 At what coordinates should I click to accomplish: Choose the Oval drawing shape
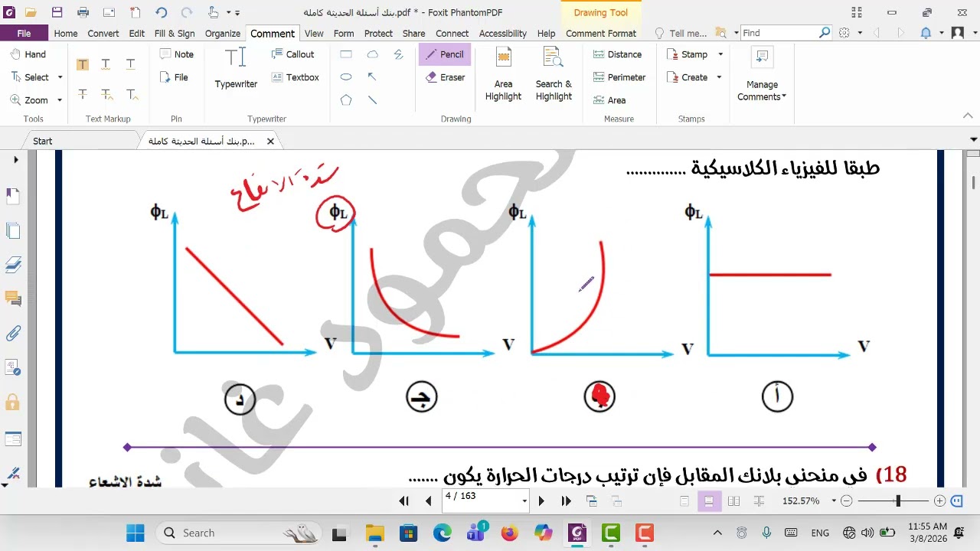(346, 77)
